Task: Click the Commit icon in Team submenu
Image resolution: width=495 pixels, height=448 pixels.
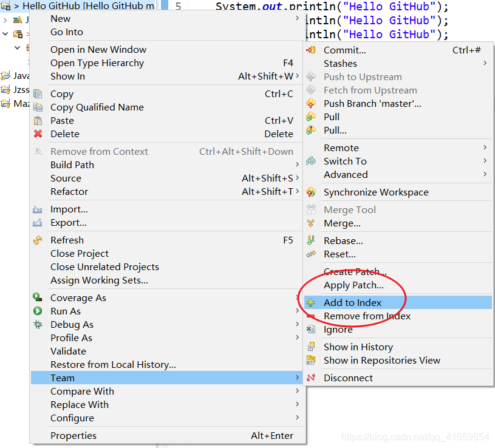Action: [x=311, y=50]
